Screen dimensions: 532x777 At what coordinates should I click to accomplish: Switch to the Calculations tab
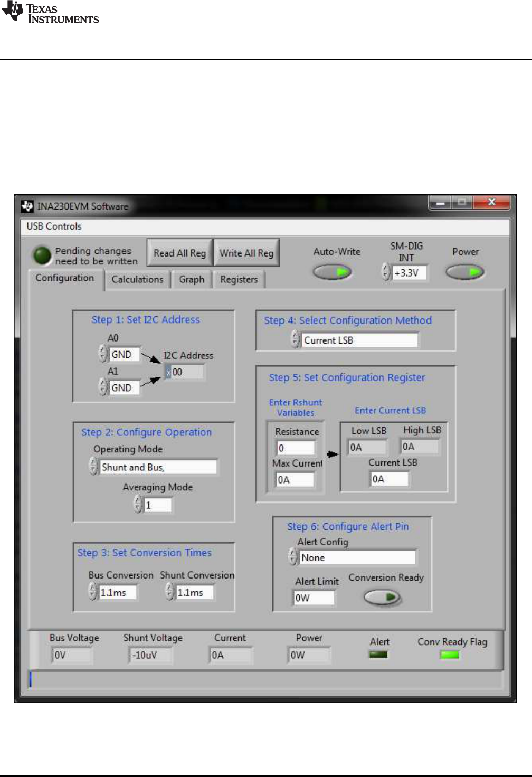(137, 279)
